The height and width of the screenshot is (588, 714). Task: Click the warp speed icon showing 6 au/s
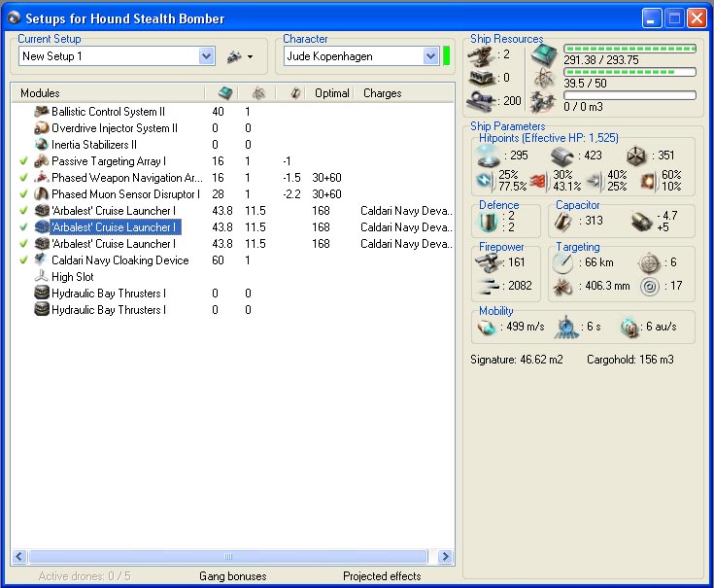click(x=629, y=327)
